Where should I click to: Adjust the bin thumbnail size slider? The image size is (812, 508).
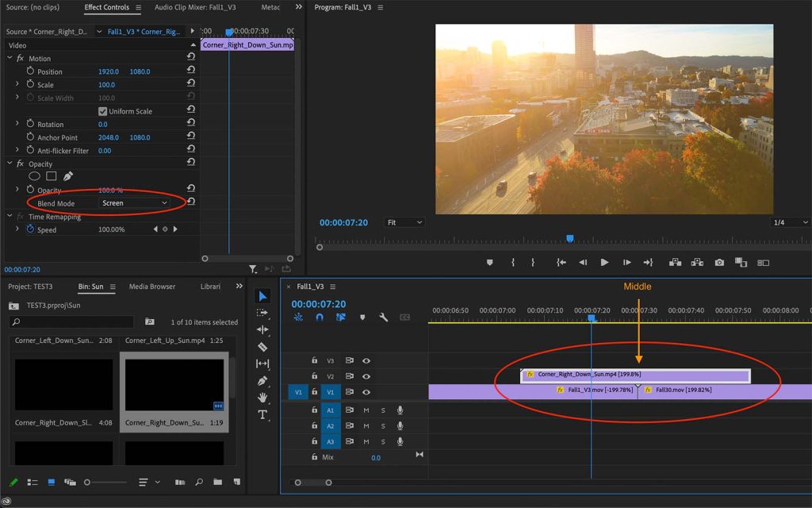tap(87, 482)
